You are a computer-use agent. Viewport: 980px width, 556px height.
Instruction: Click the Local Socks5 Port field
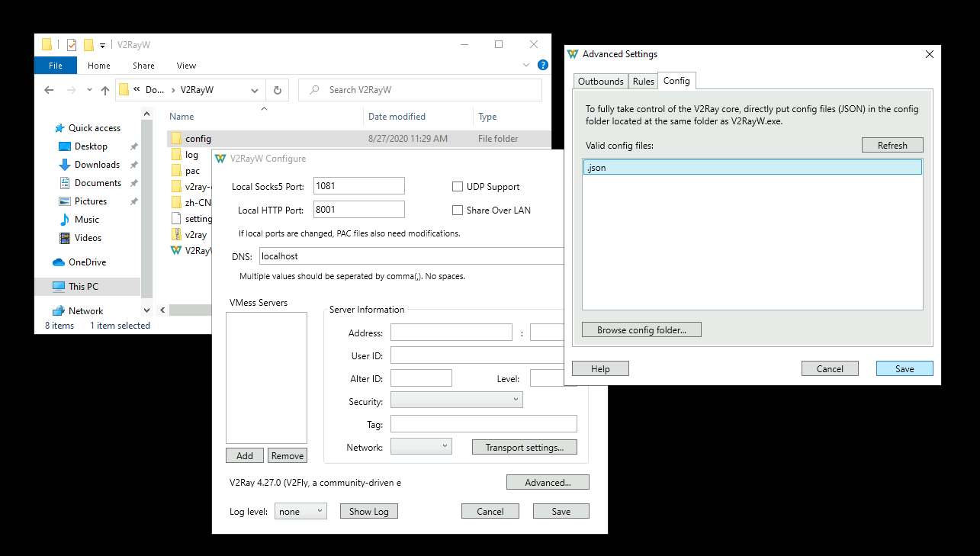coord(358,186)
